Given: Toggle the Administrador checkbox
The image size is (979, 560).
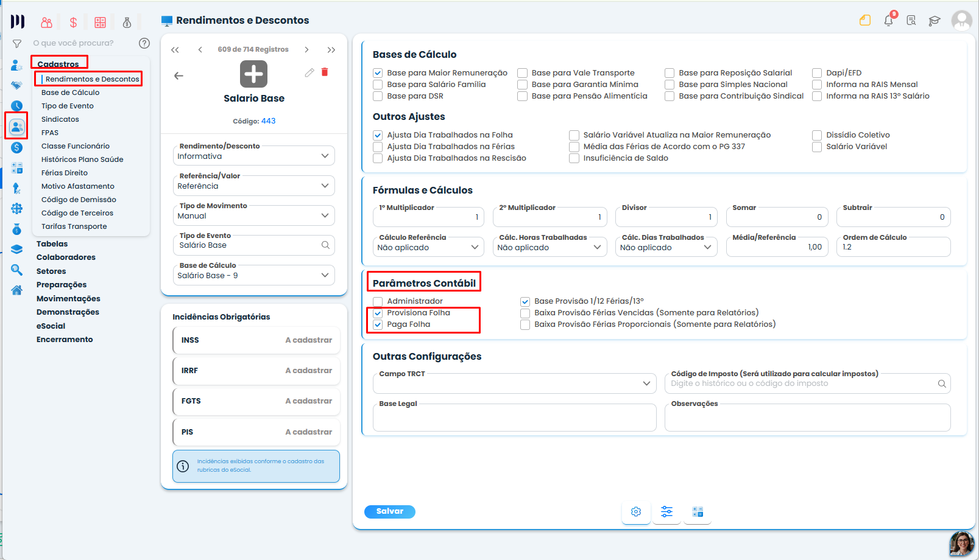Looking at the screenshot, I should 378,301.
